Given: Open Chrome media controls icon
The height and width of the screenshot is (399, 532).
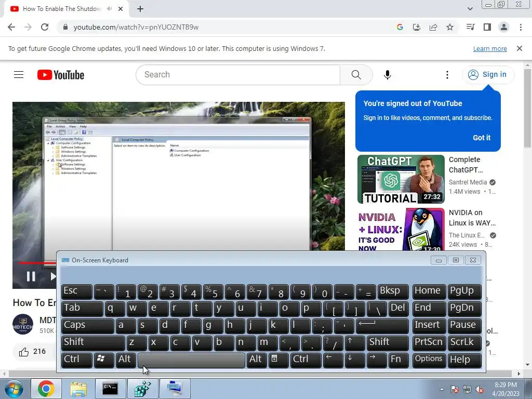Looking at the screenshot, I should (x=470, y=27).
